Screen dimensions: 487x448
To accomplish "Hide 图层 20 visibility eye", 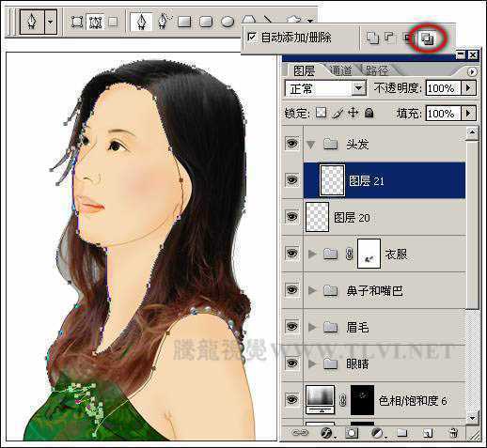I will click(x=291, y=217).
